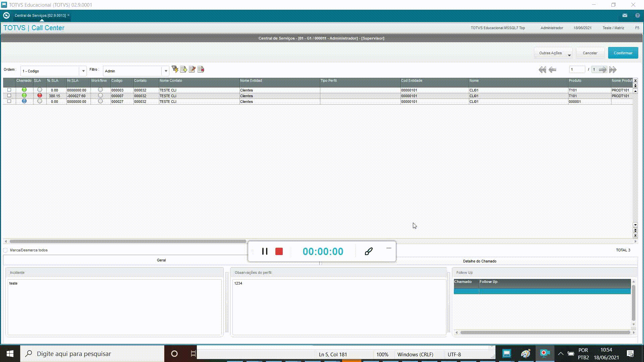Image resolution: width=644 pixels, height=362 pixels.
Task: Click the delete record icon
Action: tap(201, 69)
